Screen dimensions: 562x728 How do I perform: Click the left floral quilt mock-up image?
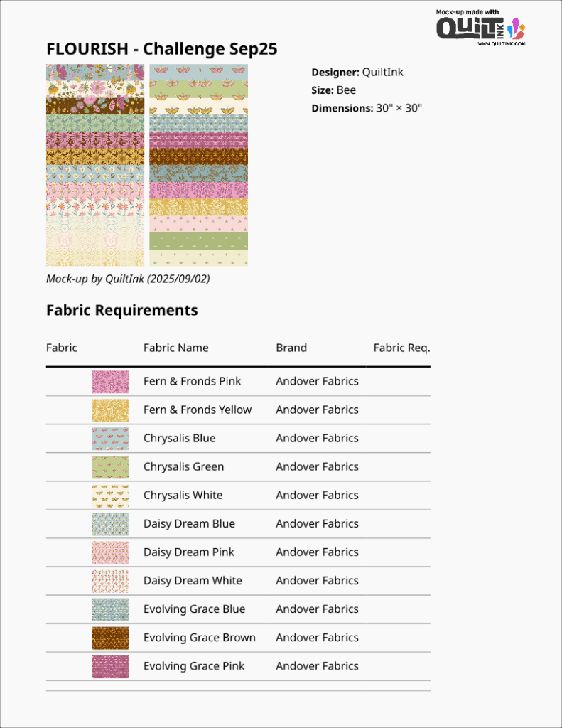point(95,165)
